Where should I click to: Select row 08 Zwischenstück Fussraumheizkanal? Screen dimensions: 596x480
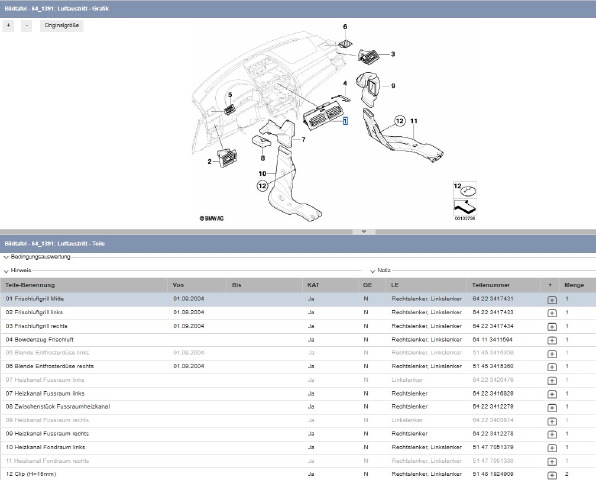(298, 407)
